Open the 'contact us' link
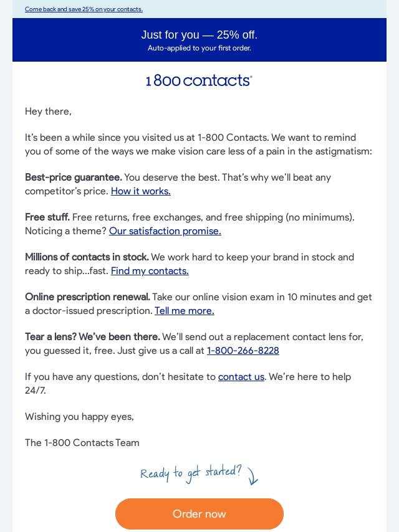The width and height of the screenshot is (399, 532). [x=241, y=377]
